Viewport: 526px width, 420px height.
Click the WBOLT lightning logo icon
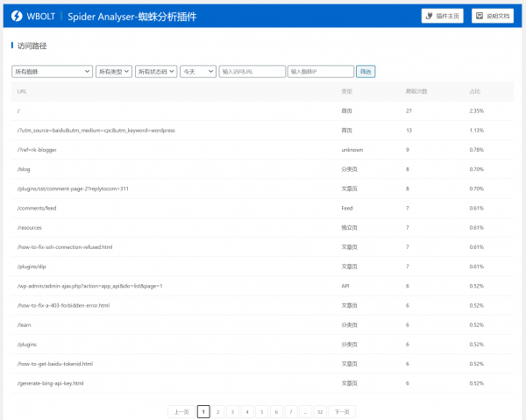pyautogui.click(x=17, y=16)
